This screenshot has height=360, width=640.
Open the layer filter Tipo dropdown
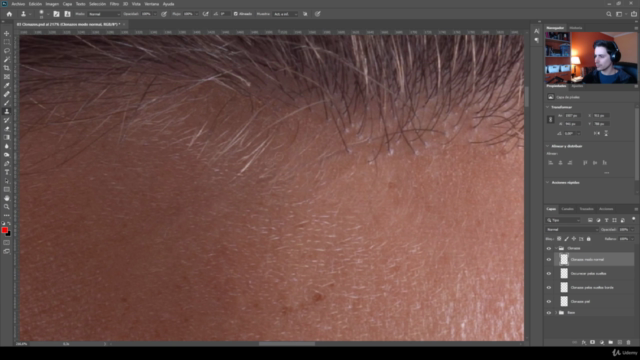(x=563, y=220)
